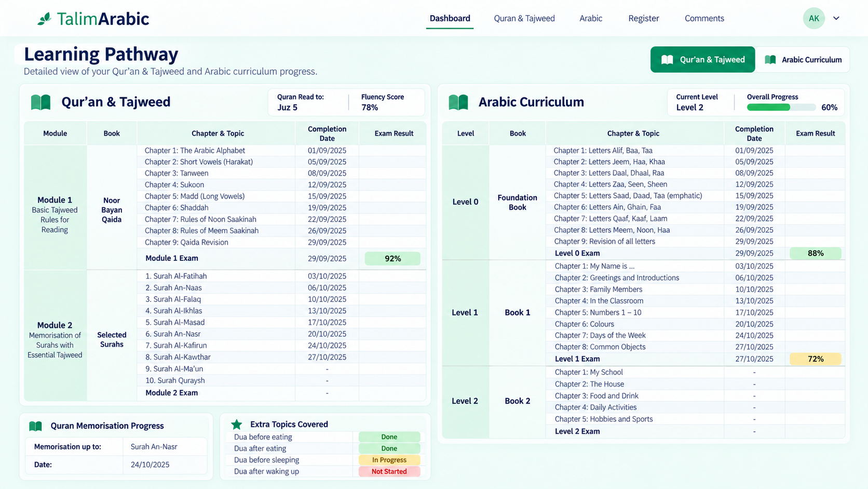Switch to the Dashboard tab

pyautogui.click(x=450, y=18)
